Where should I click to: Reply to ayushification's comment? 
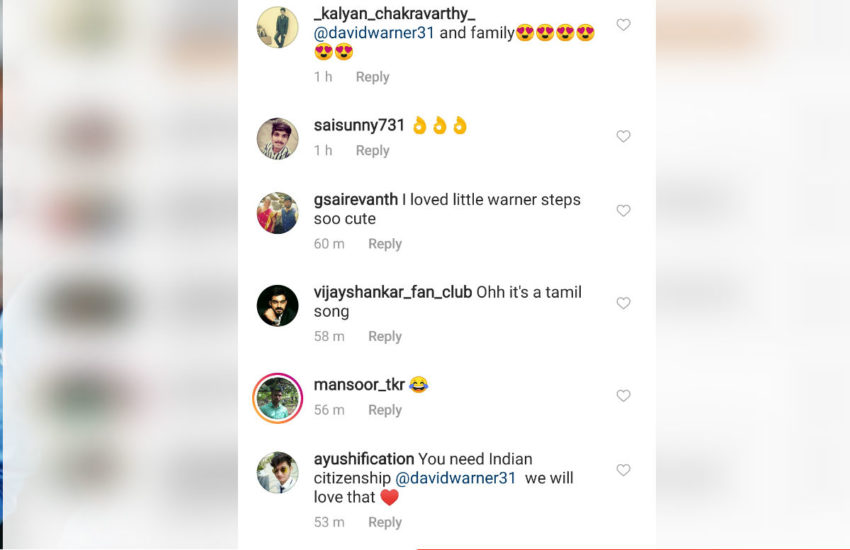click(385, 522)
